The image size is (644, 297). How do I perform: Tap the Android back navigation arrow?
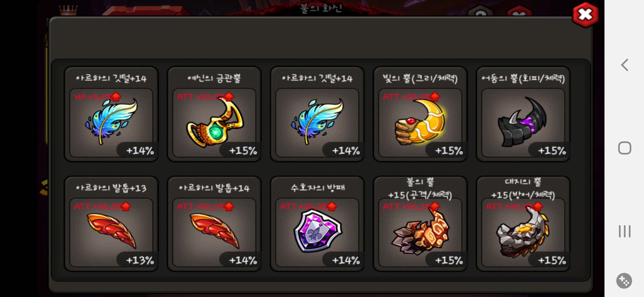pyautogui.click(x=624, y=65)
